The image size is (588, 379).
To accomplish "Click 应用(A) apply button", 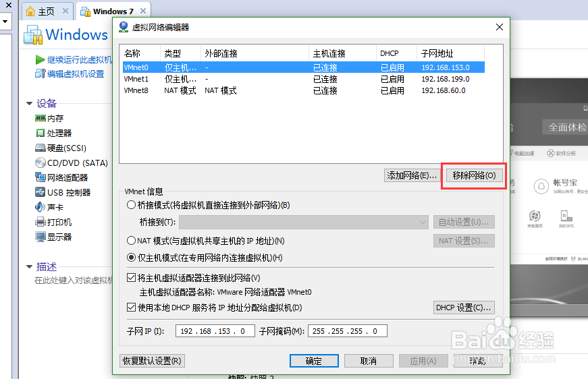I will click(423, 361).
